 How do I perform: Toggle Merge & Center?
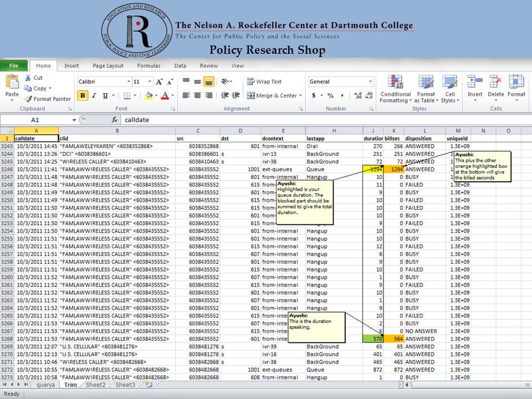click(272, 96)
